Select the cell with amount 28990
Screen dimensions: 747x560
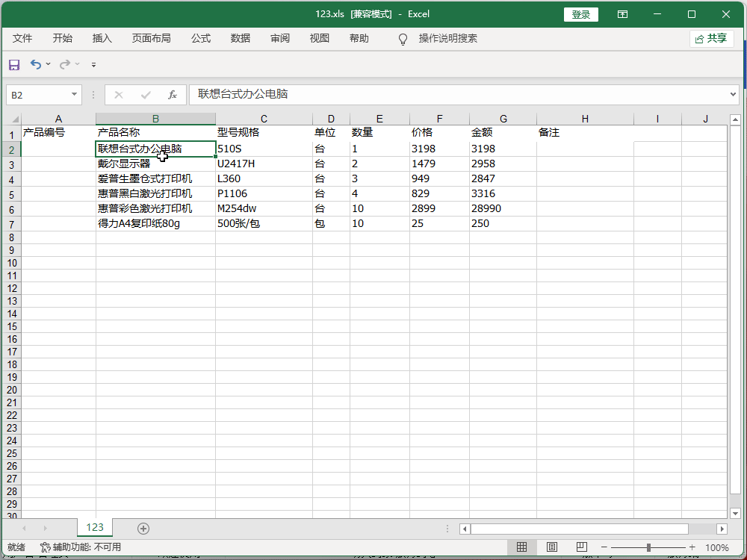(x=503, y=208)
